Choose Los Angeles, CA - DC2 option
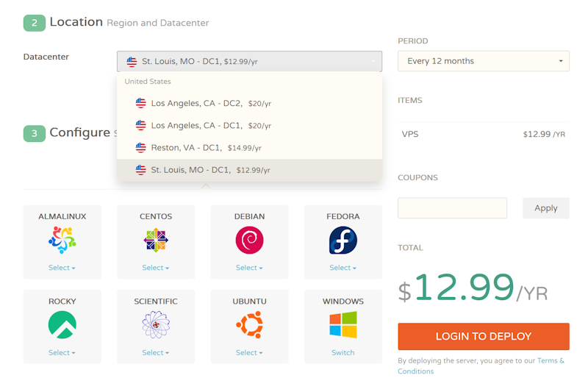This screenshot has width=588, height=378. [x=210, y=104]
